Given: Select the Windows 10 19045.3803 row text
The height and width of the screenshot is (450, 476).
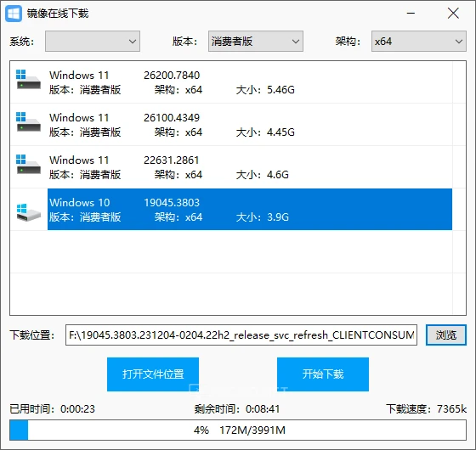Looking at the screenshot, I should click(x=250, y=209).
